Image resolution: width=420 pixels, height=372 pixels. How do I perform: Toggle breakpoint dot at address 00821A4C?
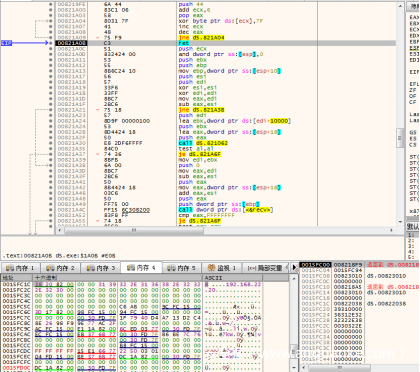pyautogui.click(x=51, y=210)
